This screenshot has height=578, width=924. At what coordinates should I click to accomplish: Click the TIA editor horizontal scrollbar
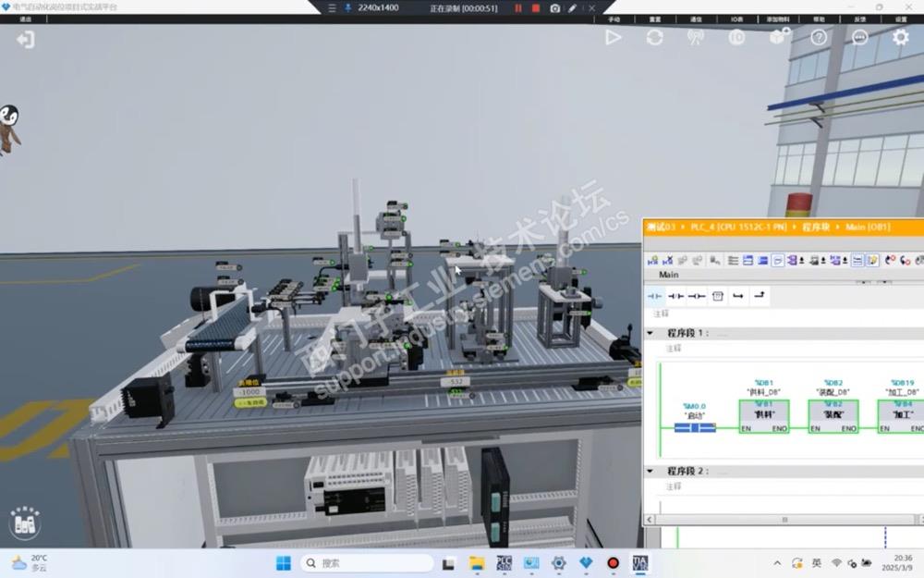click(784, 520)
